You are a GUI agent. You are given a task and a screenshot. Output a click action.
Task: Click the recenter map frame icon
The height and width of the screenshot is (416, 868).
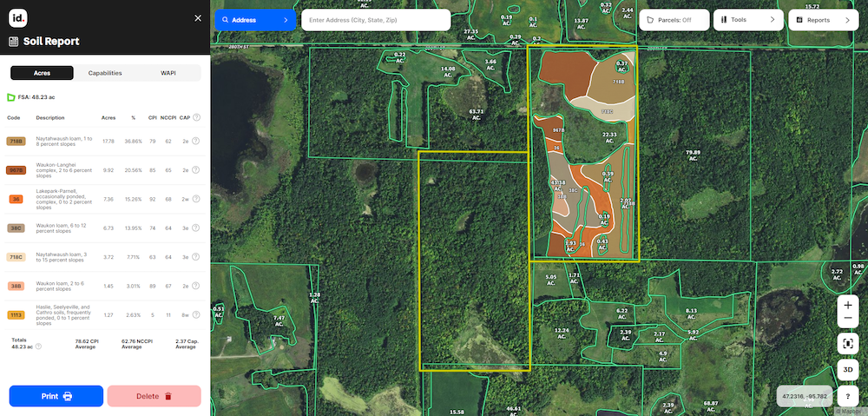[848, 343]
